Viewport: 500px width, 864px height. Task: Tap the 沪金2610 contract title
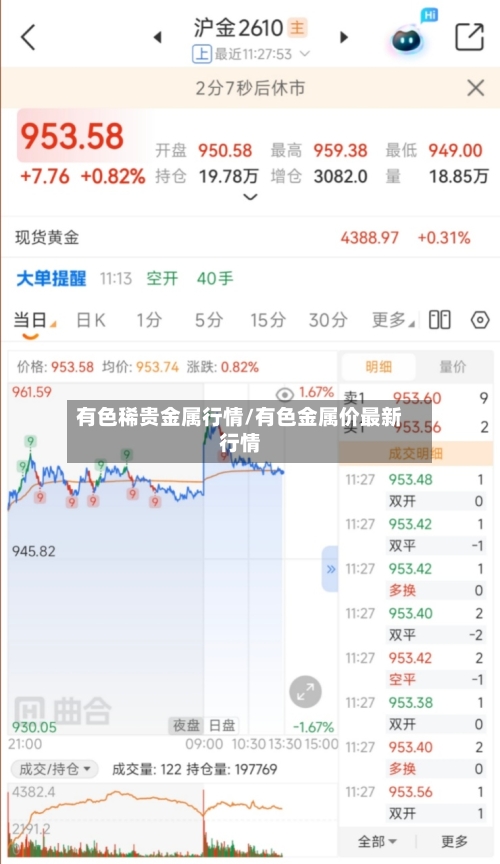click(238, 28)
